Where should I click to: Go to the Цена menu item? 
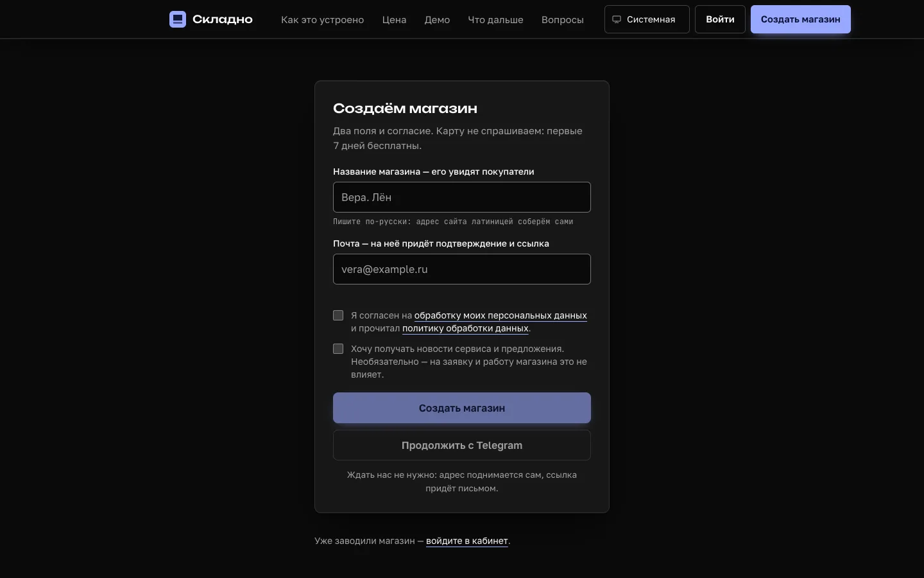coord(394,20)
